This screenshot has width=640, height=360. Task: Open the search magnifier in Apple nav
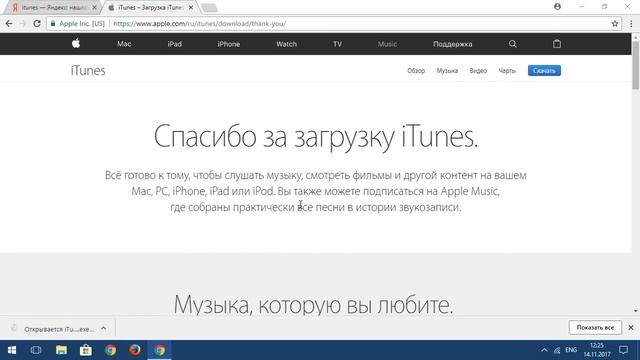[x=513, y=44]
